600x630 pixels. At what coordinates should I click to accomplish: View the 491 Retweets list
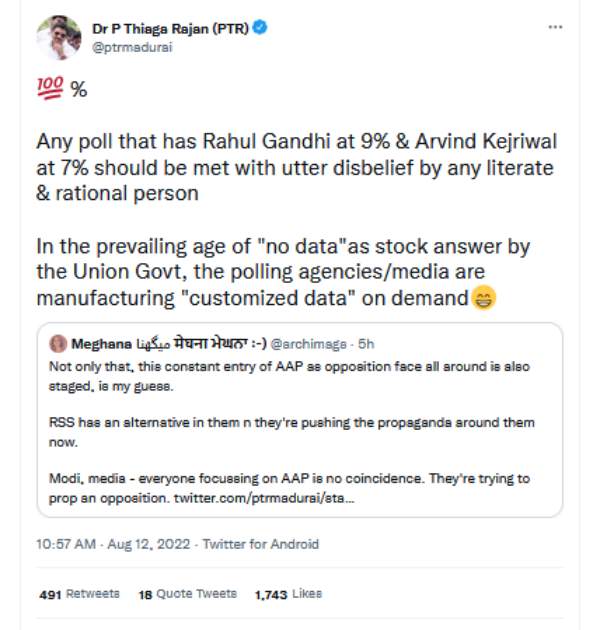(x=79, y=594)
